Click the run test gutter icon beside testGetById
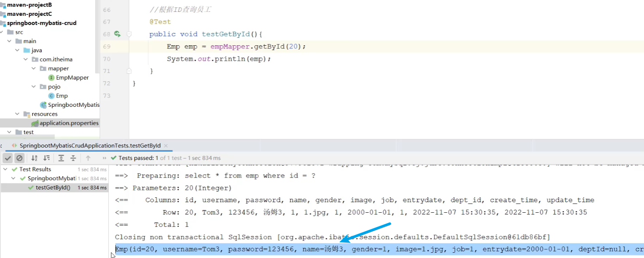 click(x=117, y=34)
